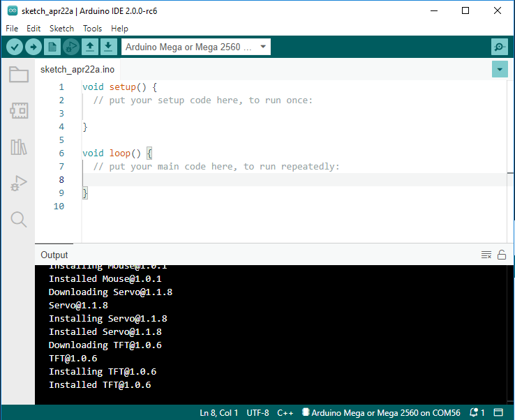Open the Library Manager sidebar icon

click(19, 147)
